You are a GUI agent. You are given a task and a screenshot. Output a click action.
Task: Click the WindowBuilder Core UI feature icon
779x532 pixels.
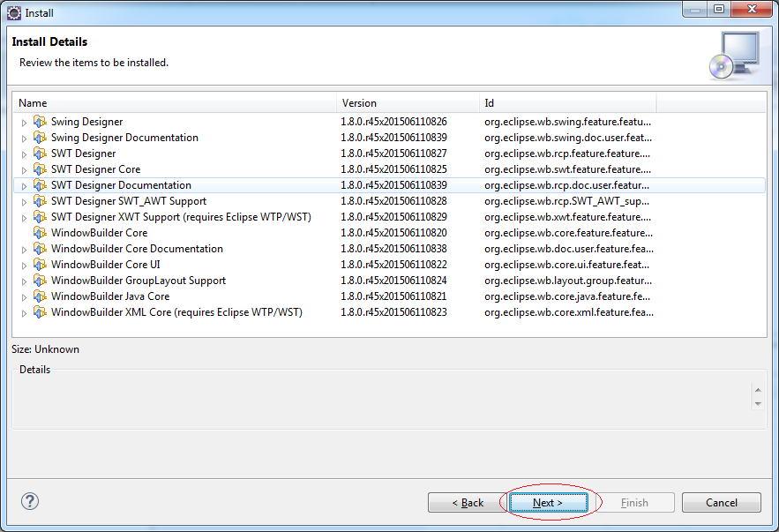[40, 265]
